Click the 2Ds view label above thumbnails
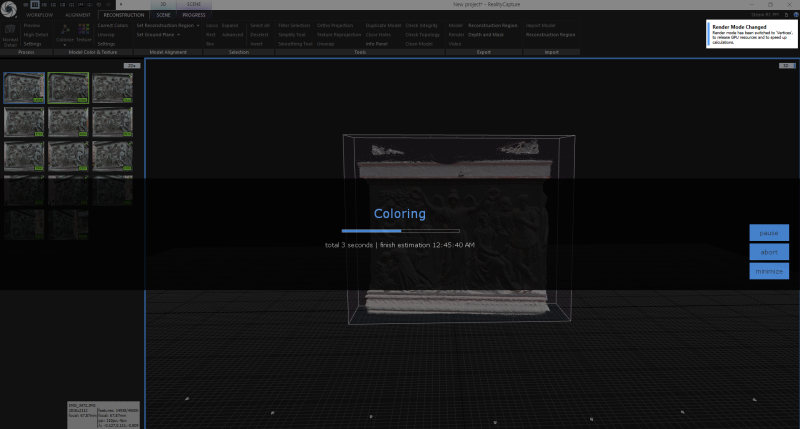This screenshot has width=800, height=429. 132,66
